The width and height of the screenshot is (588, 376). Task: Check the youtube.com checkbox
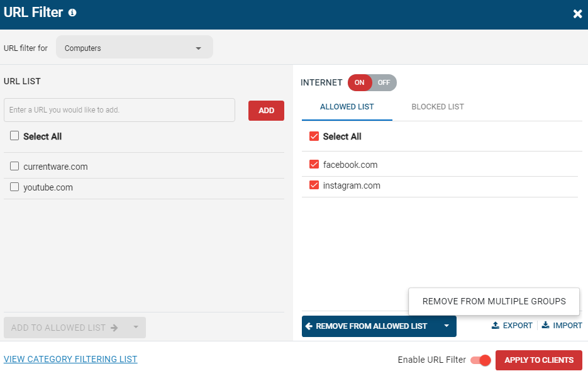[14, 187]
